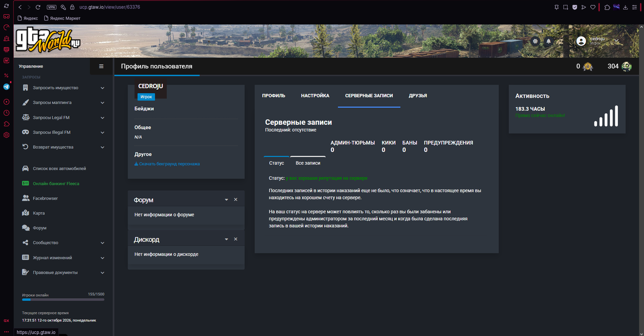Open the Яндекс Маркет bookmark

[62, 18]
